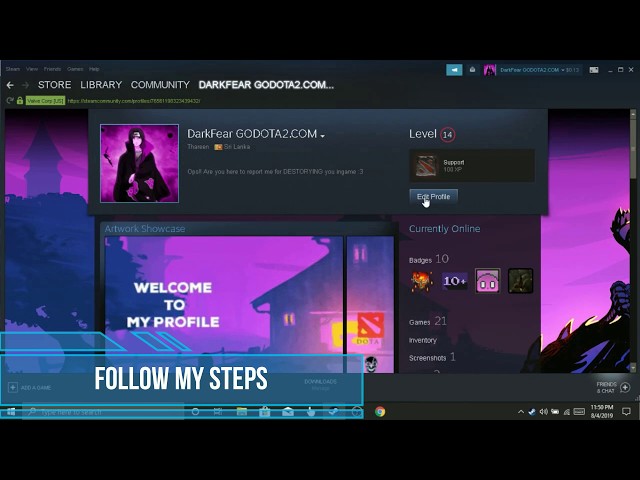The image size is (640, 480).
Task: Open the Welcome To My Profile artwork
Action: point(224,304)
